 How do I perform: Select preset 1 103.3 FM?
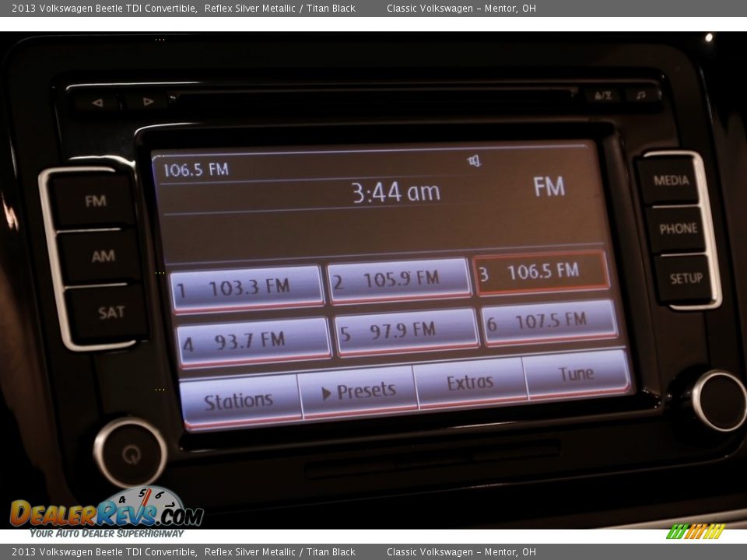(x=247, y=289)
